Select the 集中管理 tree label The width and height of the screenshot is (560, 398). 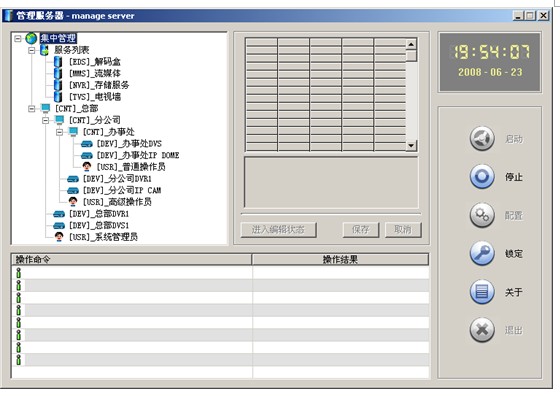(58, 38)
